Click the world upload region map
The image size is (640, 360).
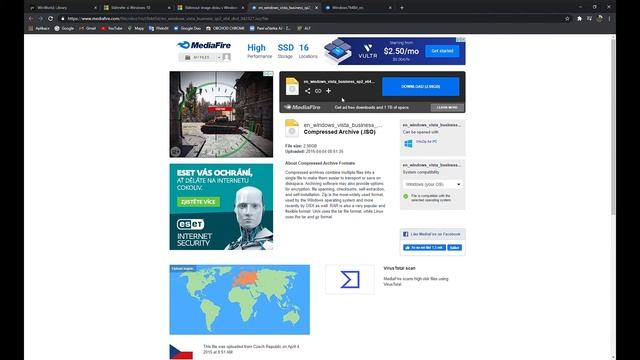point(240,300)
